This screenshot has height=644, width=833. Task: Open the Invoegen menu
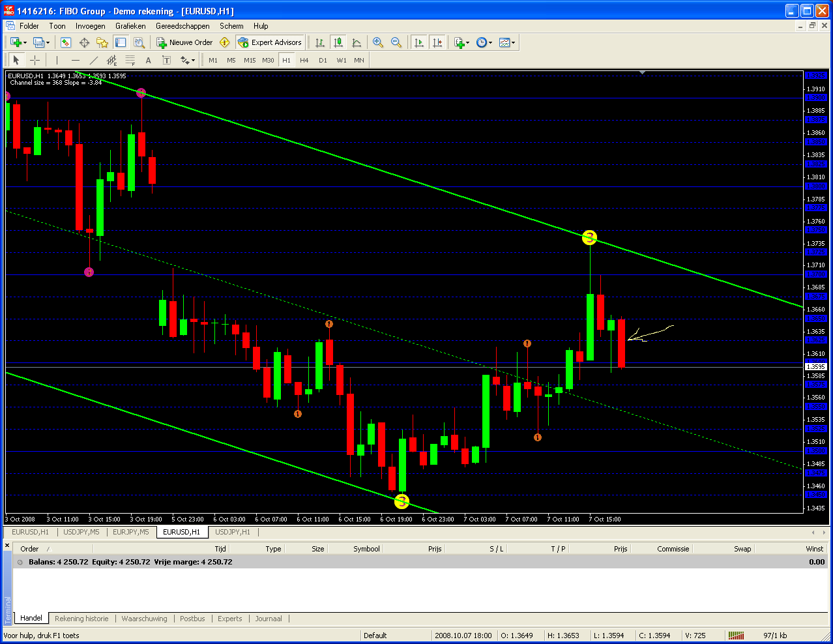coord(91,26)
